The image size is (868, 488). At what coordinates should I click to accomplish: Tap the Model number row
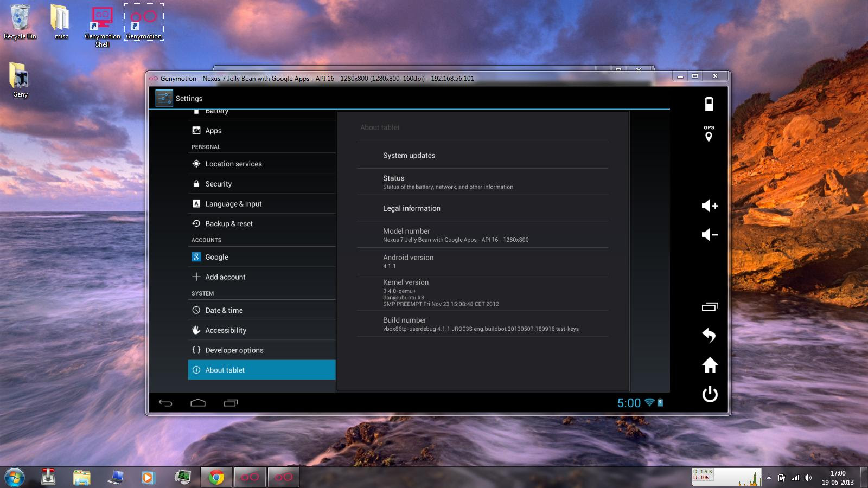[x=482, y=235]
